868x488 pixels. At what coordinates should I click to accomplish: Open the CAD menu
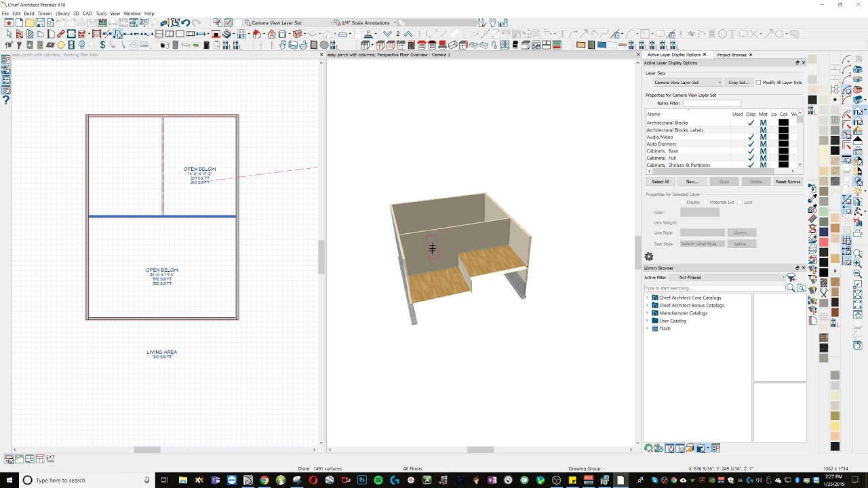click(87, 13)
